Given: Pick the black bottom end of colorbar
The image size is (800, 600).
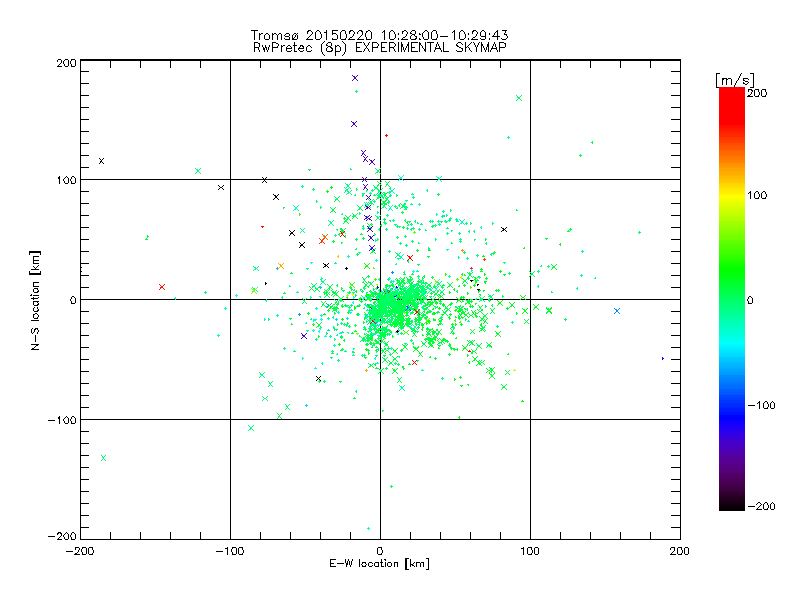Looking at the screenshot, I should coord(732,503).
